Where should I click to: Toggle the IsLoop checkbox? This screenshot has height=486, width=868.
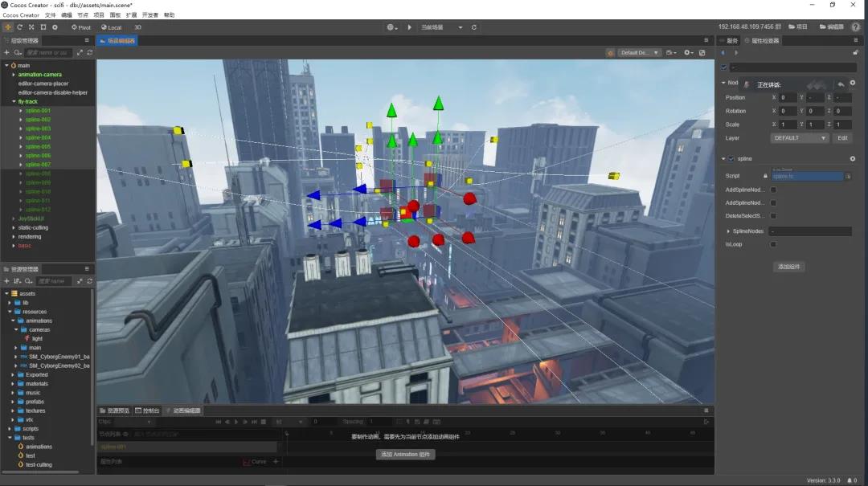(773, 244)
